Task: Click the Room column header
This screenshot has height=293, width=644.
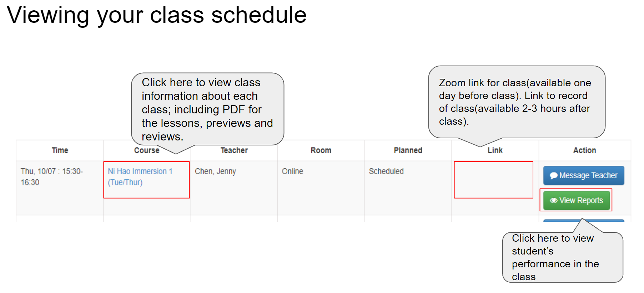Action: (x=320, y=150)
